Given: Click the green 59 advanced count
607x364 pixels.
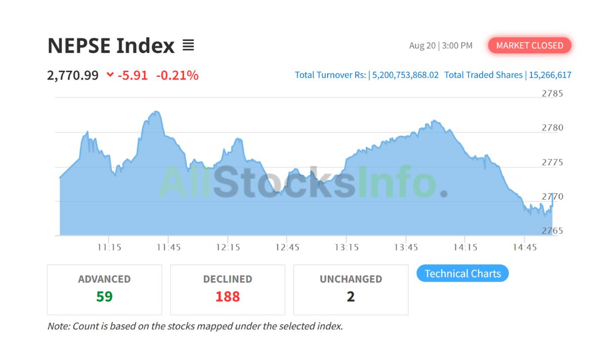Looking at the screenshot, I should pos(104,297).
